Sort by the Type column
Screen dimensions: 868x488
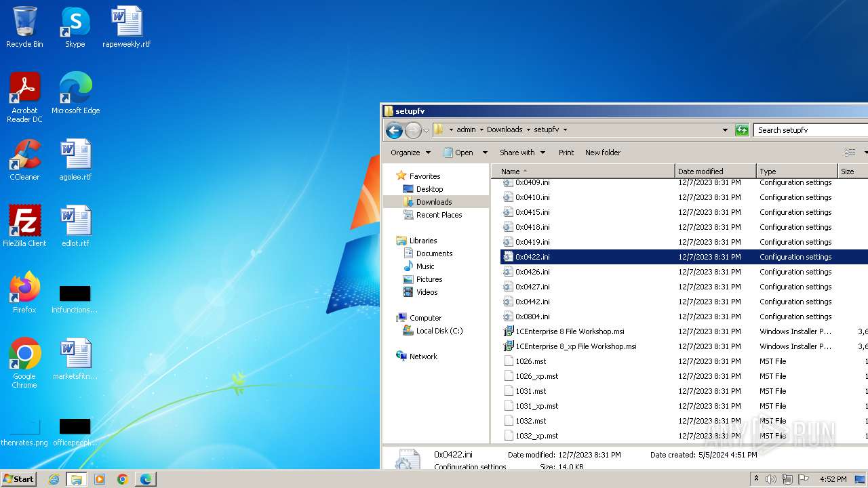coord(797,171)
